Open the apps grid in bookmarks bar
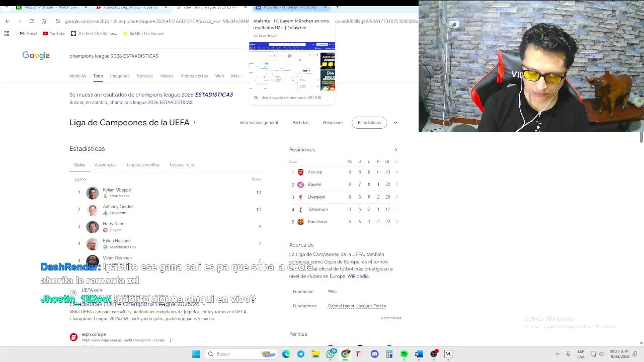Screen dimensions: 644x362 pos(7,33)
